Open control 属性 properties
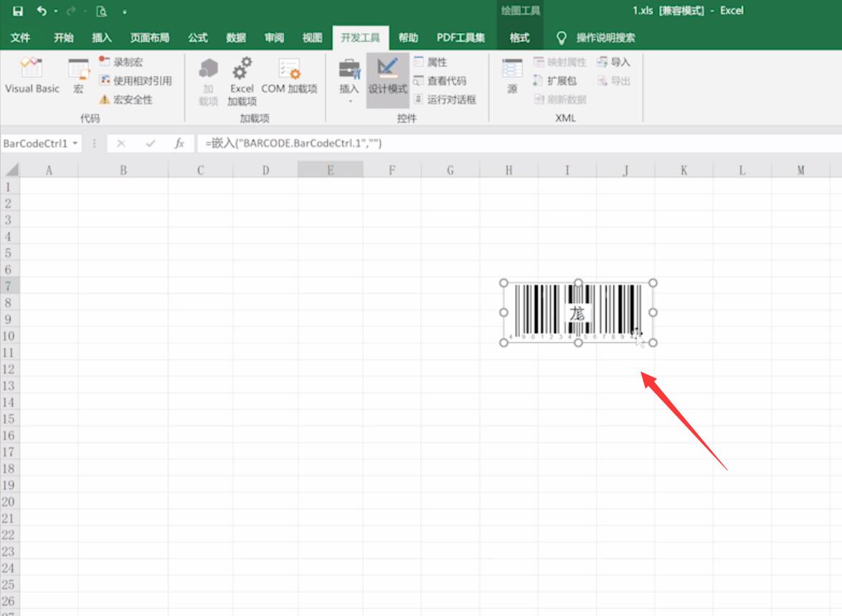This screenshot has width=842, height=616. 430,62
